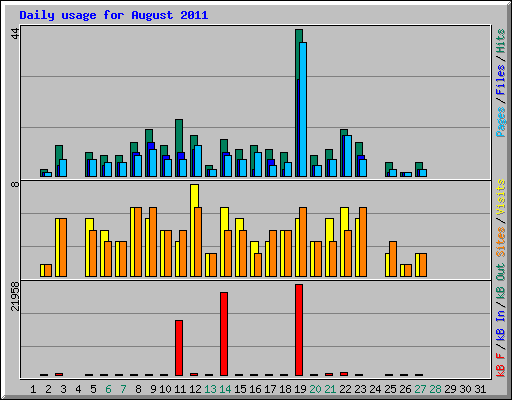Image resolution: width=512 pixels, height=400 pixels.
Task: Click day "23" on the x-axis
Action: click(360, 389)
